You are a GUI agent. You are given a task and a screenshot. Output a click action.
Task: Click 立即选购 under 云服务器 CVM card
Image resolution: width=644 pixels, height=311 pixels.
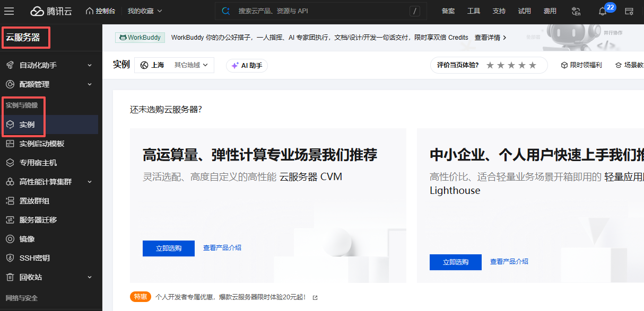pyautogui.click(x=169, y=248)
